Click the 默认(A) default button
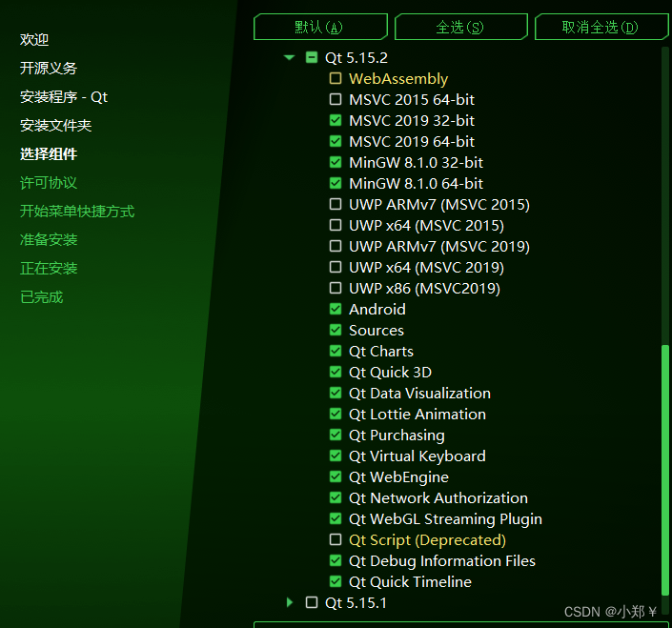 point(320,27)
